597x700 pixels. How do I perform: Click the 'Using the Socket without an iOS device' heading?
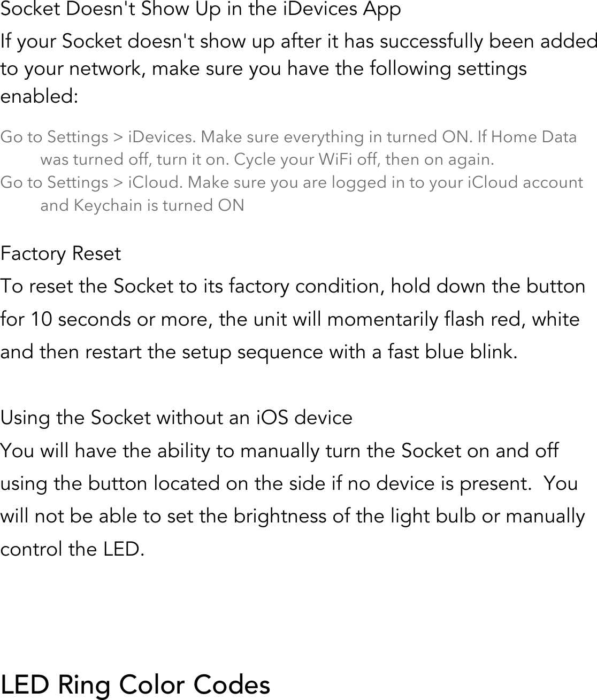coord(177,418)
